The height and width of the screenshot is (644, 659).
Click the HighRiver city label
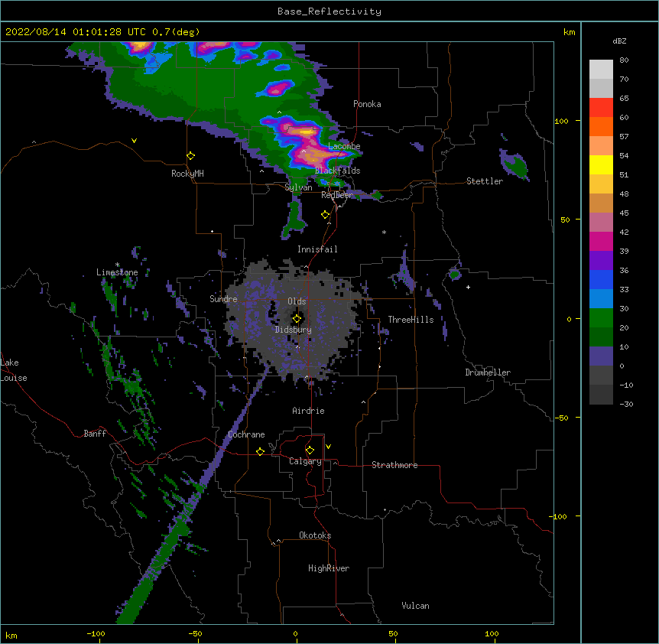tap(329, 568)
